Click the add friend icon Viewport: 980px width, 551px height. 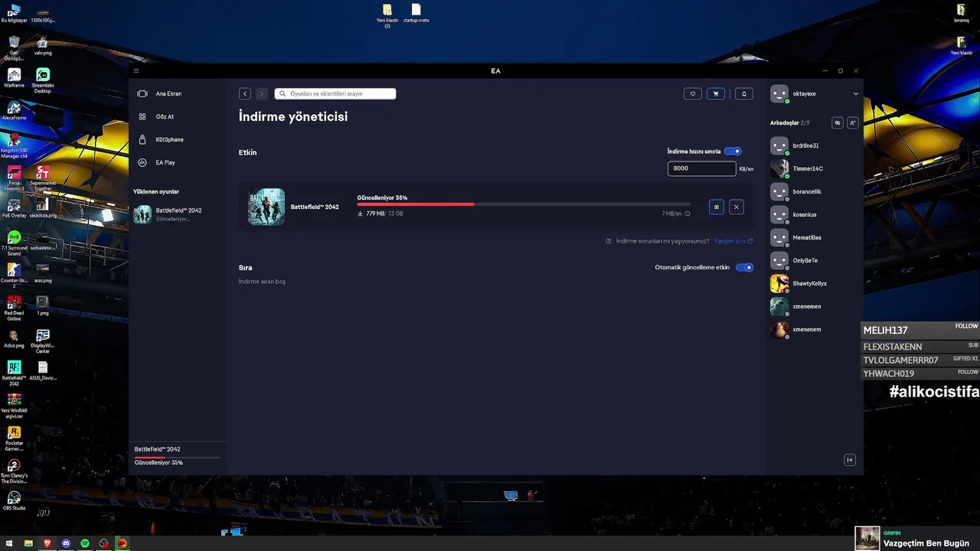pyautogui.click(x=853, y=122)
